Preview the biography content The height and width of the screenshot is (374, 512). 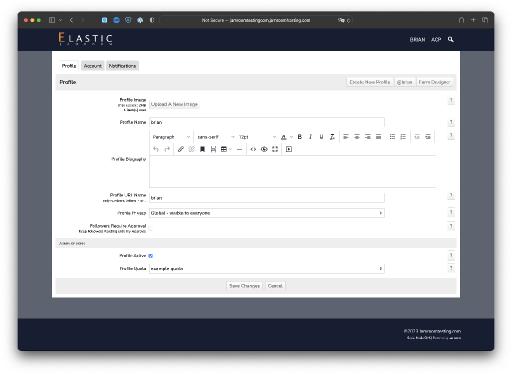(264, 149)
